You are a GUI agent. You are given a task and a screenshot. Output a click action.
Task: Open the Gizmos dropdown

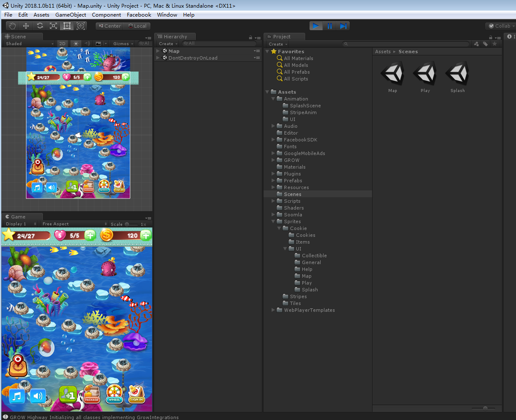(x=123, y=43)
